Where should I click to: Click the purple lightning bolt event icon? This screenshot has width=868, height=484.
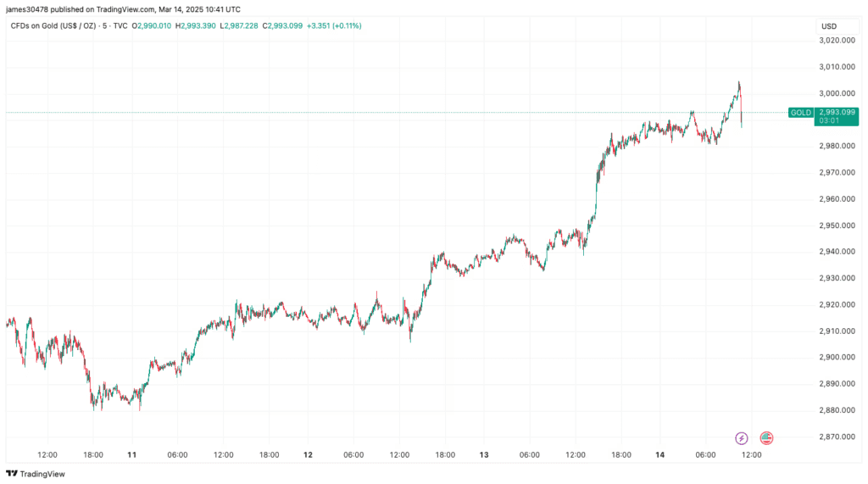742,438
